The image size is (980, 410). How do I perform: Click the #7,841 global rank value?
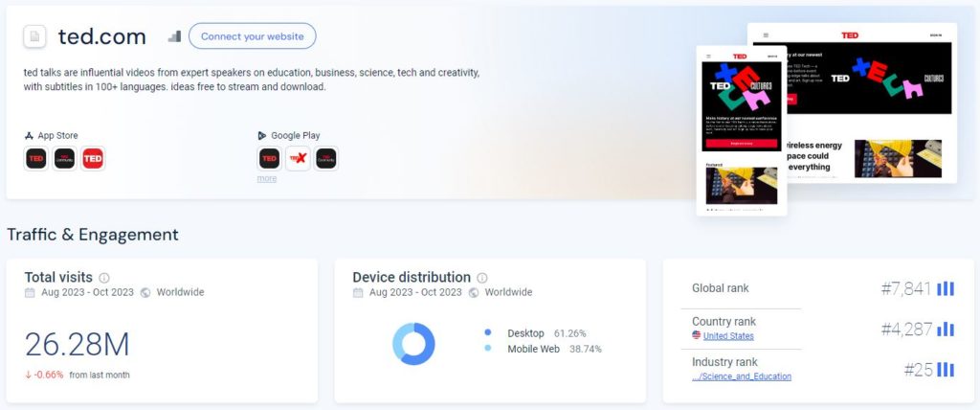906,288
